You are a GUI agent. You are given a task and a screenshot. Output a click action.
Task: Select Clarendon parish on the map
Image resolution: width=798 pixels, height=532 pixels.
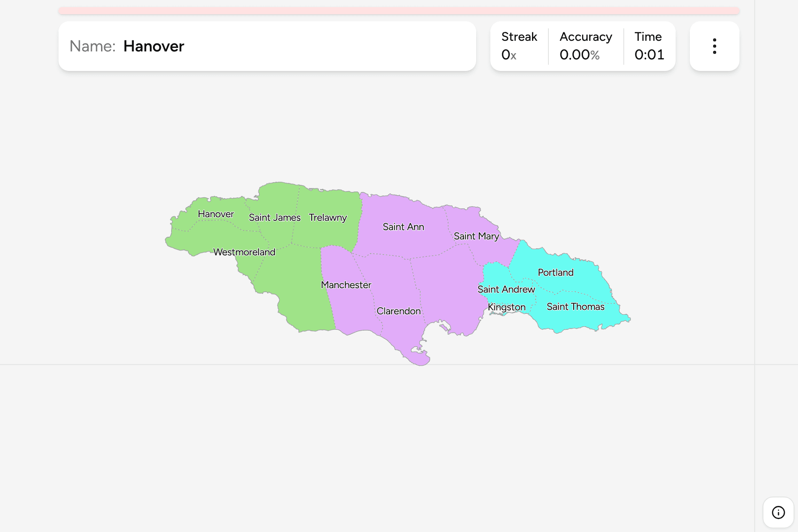tap(399, 311)
